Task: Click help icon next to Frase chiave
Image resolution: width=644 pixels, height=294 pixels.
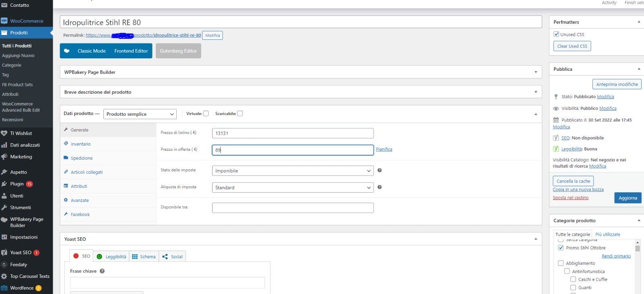Action: 102,271
